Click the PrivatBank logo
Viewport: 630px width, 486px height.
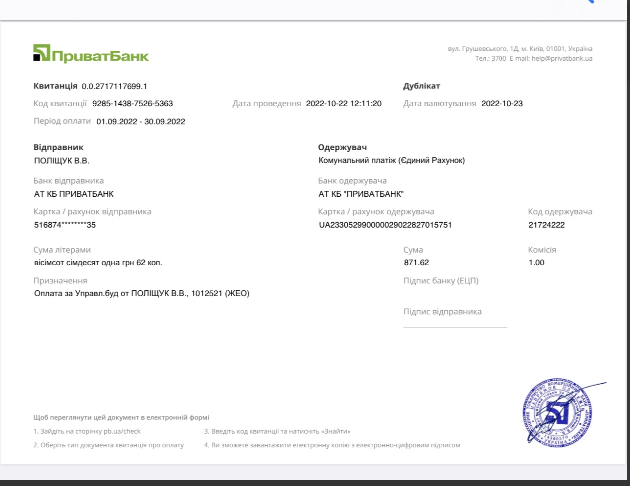90,54
